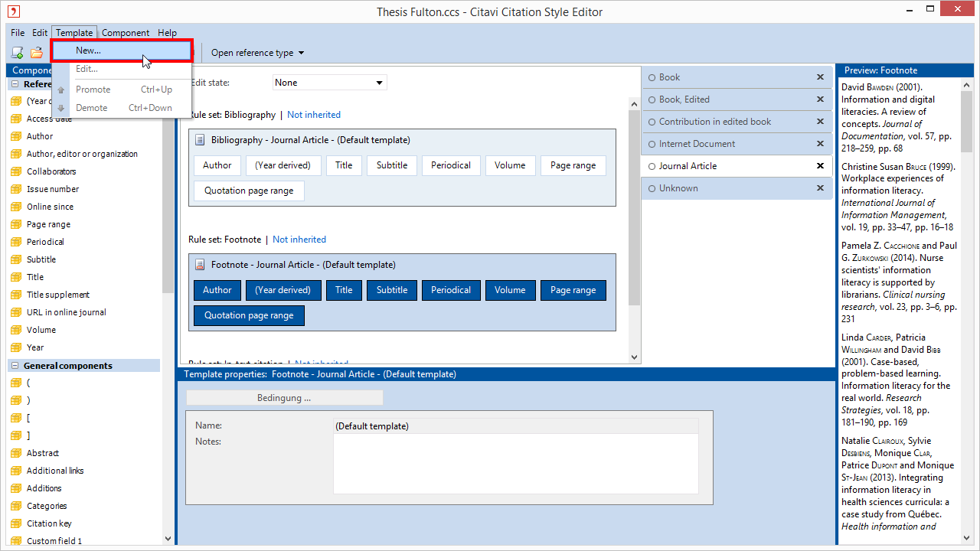Click the Additional links component icon

pyautogui.click(x=16, y=471)
